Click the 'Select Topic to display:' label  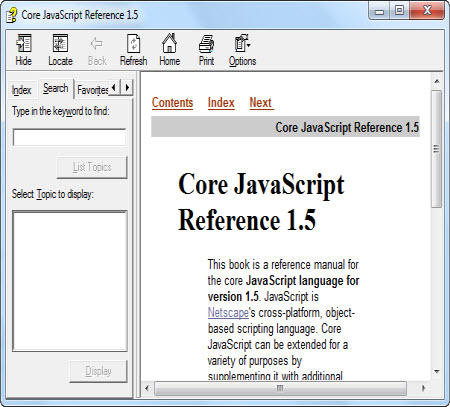(x=53, y=194)
